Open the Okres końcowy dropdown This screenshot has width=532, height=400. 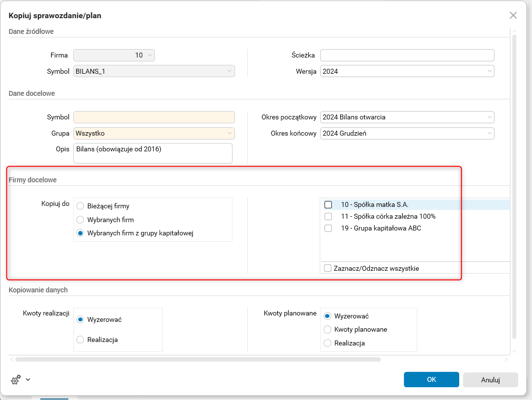[x=490, y=133]
